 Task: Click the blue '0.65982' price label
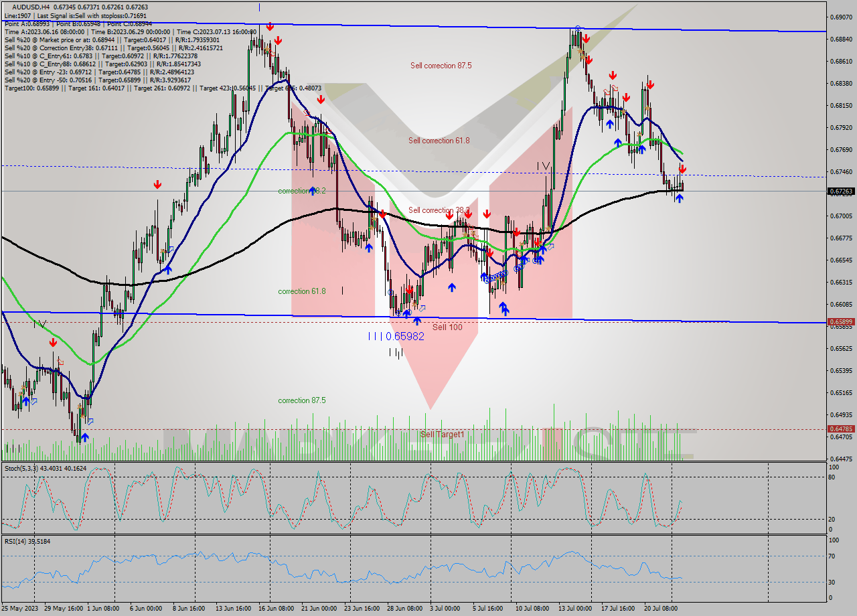(x=405, y=336)
